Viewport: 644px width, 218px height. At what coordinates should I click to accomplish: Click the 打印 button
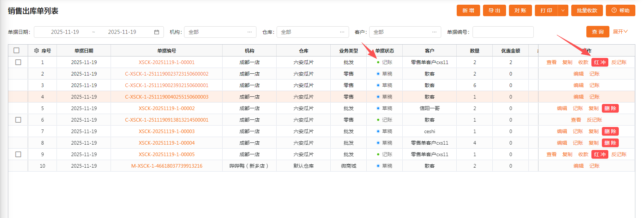click(546, 10)
